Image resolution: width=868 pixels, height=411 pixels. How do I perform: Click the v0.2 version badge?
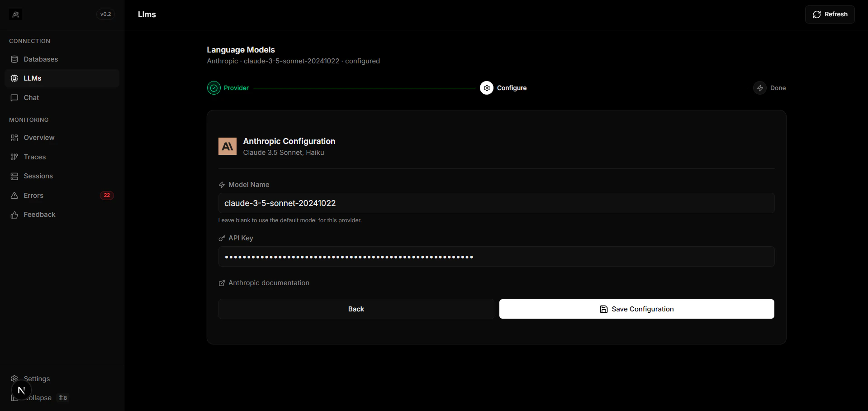pyautogui.click(x=106, y=14)
